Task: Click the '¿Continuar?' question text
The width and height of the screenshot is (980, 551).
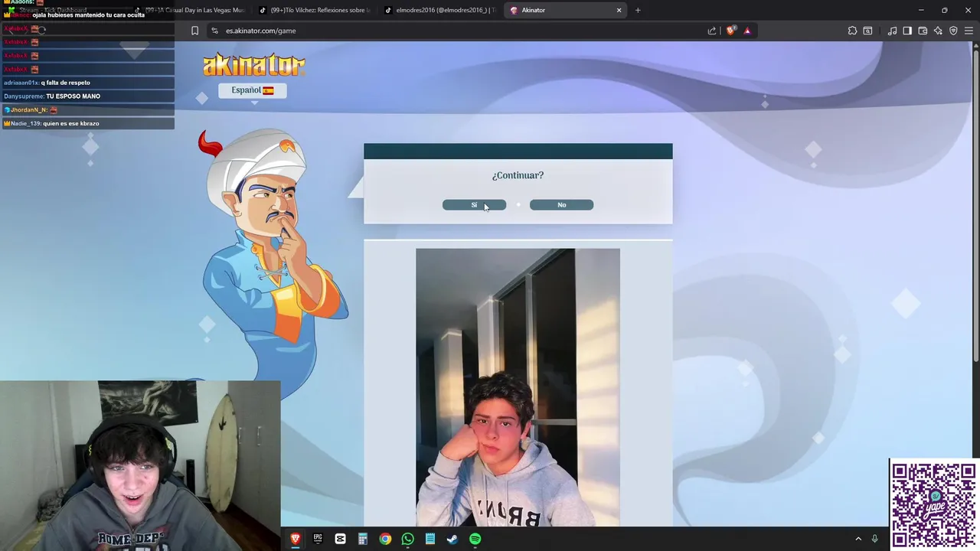Action: coord(518,175)
